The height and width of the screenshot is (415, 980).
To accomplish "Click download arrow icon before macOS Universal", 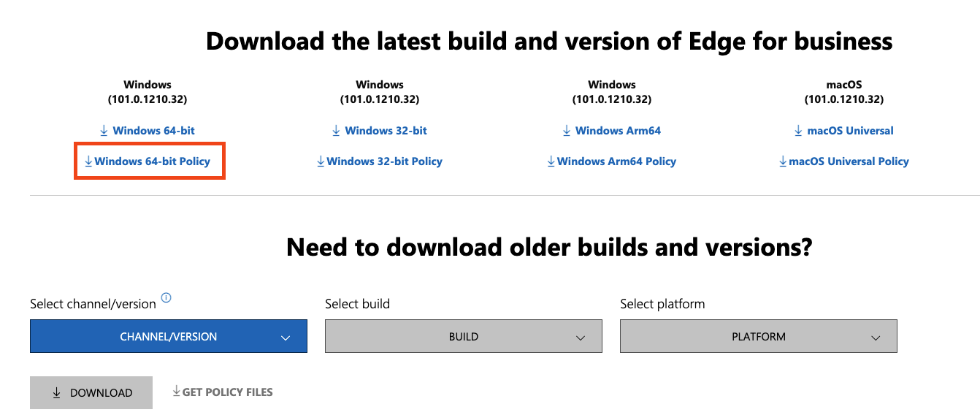I will click(798, 131).
